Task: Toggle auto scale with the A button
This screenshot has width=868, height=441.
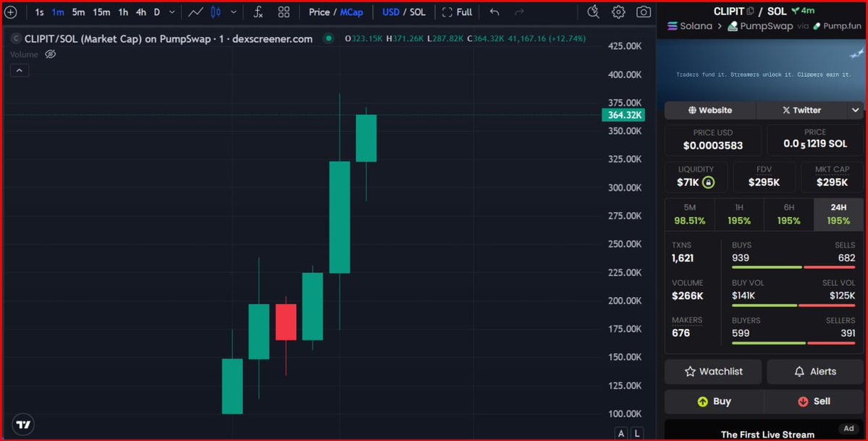Action: 621,434
